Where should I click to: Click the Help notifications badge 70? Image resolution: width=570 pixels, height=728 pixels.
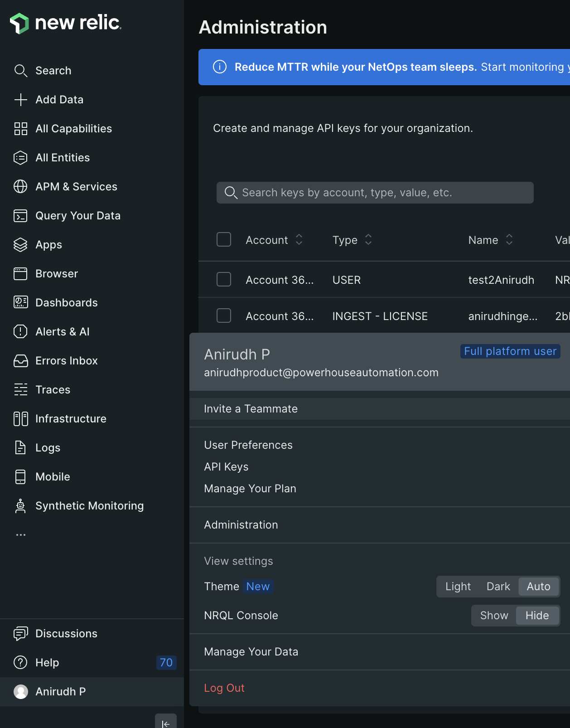pos(166,663)
